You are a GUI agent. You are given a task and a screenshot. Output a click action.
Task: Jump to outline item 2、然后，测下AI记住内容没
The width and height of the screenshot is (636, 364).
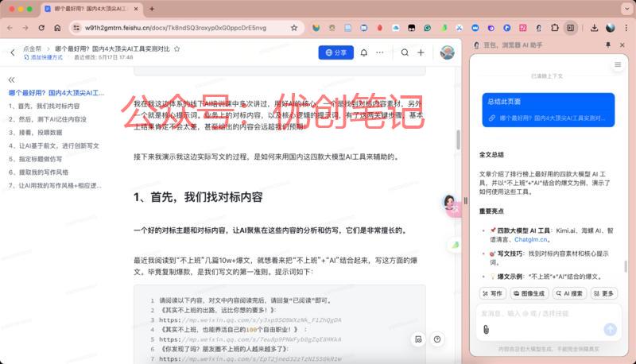pos(48,119)
